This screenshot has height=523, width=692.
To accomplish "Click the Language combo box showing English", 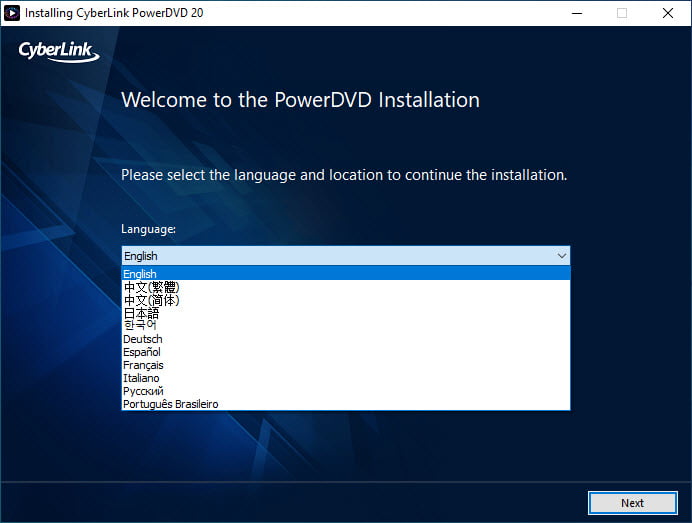I will tap(346, 256).
